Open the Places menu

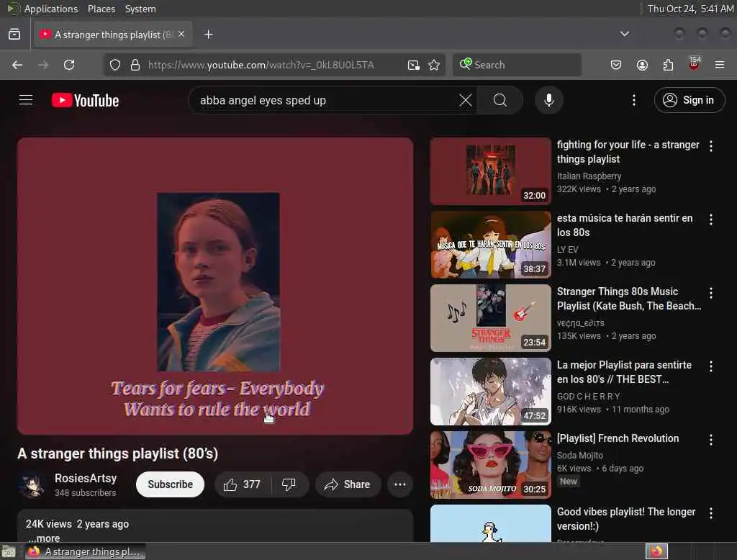[x=101, y=9]
